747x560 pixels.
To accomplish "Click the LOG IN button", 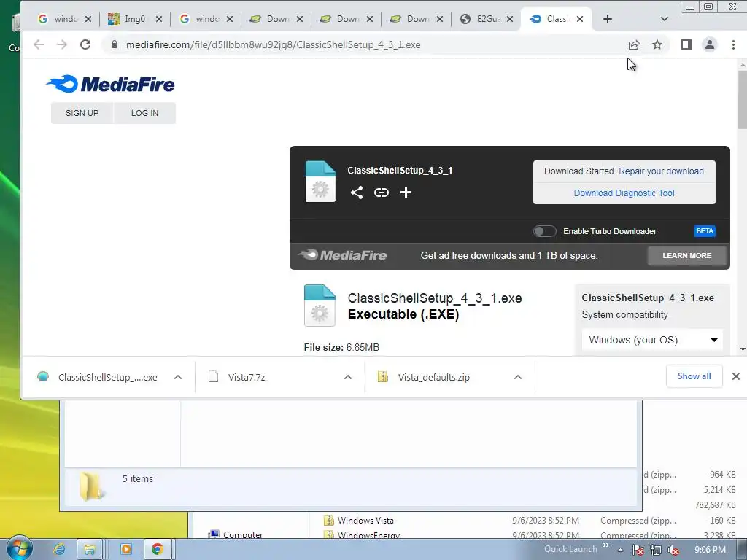I will point(145,113).
